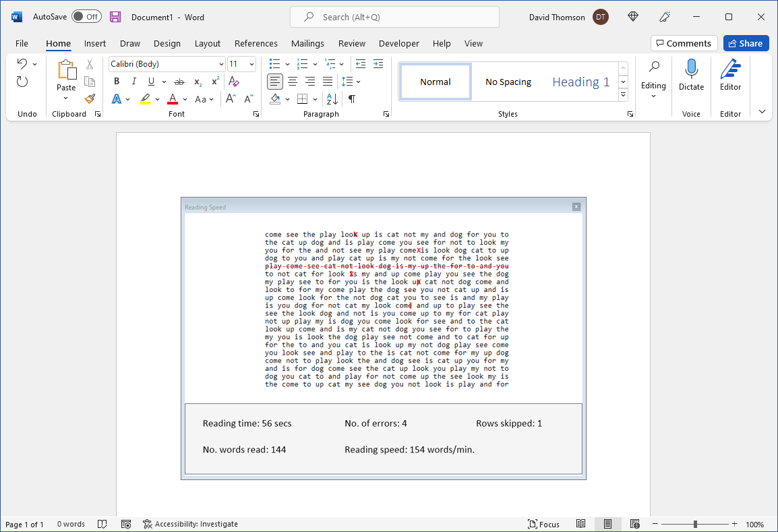Open the Editor pane icon
Image resolution: width=778 pixels, height=532 pixels.
click(x=730, y=75)
